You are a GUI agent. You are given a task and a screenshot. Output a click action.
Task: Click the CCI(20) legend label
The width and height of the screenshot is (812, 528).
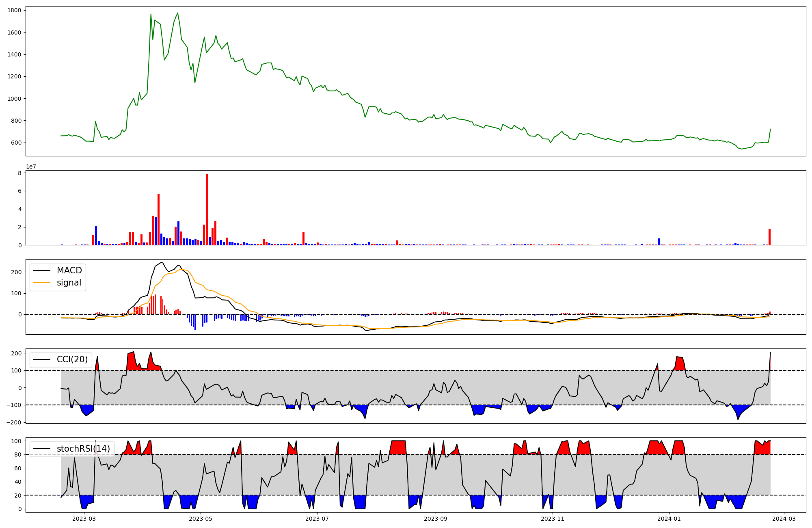tap(72, 359)
